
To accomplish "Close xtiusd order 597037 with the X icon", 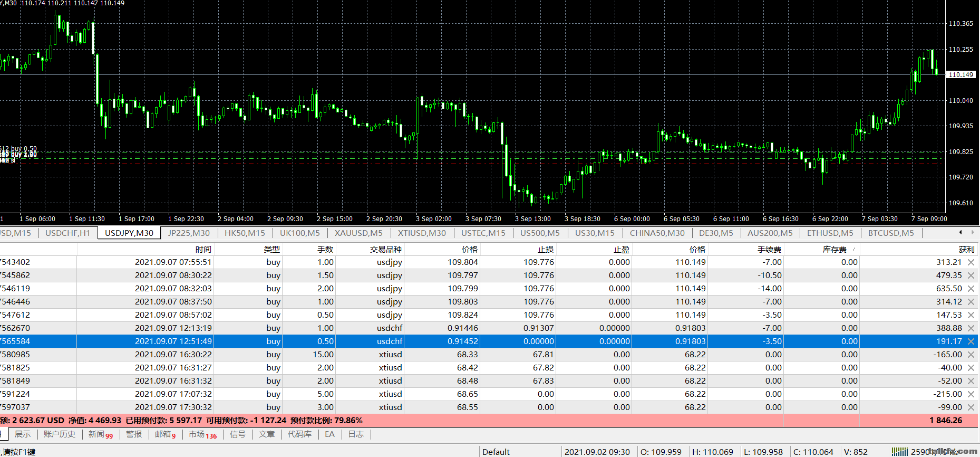I will click(x=971, y=407).
